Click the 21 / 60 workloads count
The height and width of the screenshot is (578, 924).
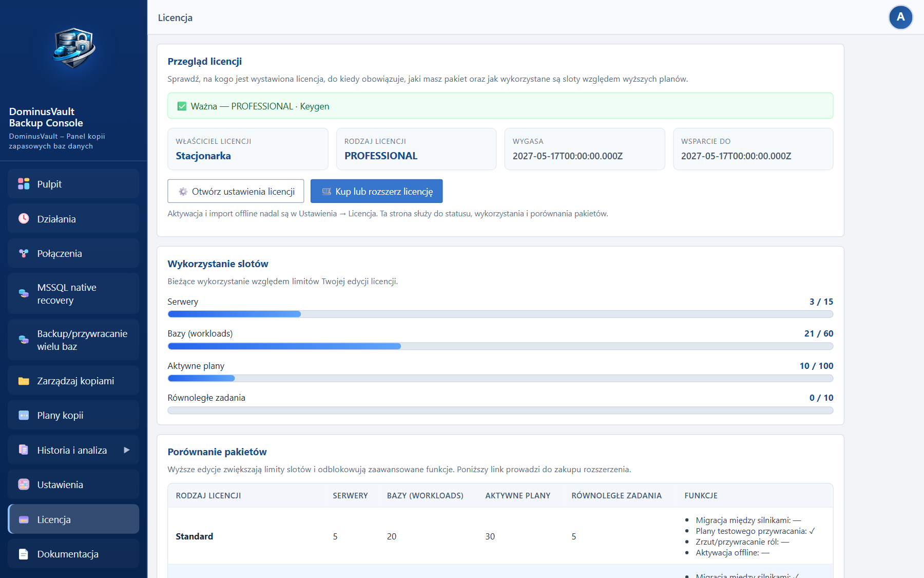pyautogui.click(x=819, y=333)
